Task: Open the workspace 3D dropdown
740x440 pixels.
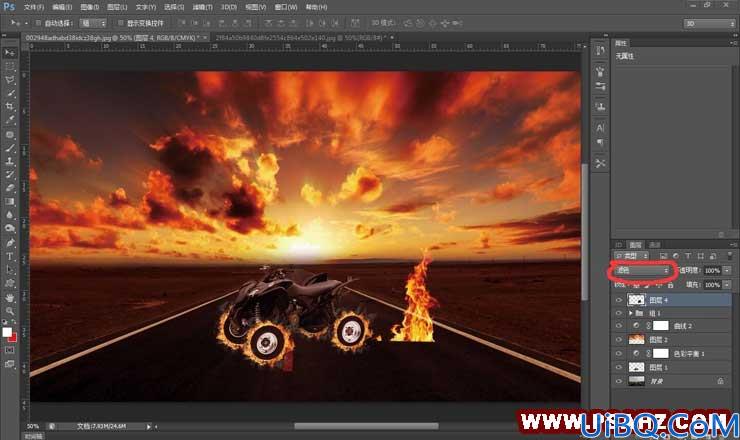Action: pos(709,23)
